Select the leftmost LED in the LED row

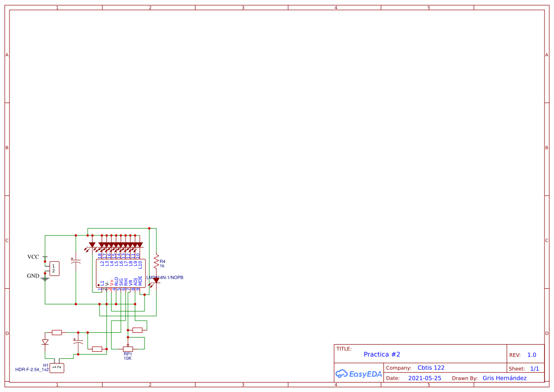pos(92,244)
